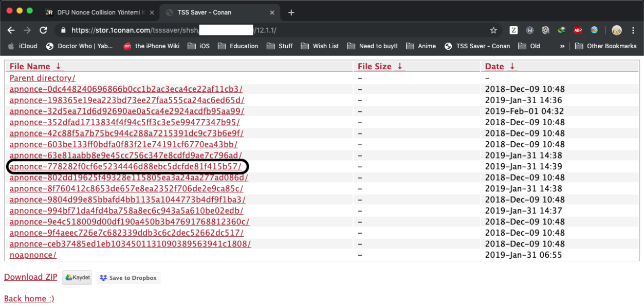
Task: Open the Other Bookmarks folder
Action: (x=606, y=46)
